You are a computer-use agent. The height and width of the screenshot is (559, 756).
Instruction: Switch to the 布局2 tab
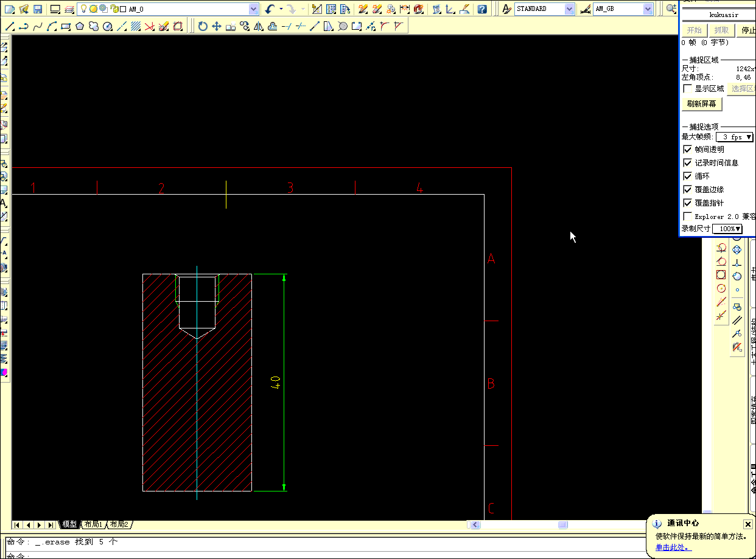click(119, 524)
